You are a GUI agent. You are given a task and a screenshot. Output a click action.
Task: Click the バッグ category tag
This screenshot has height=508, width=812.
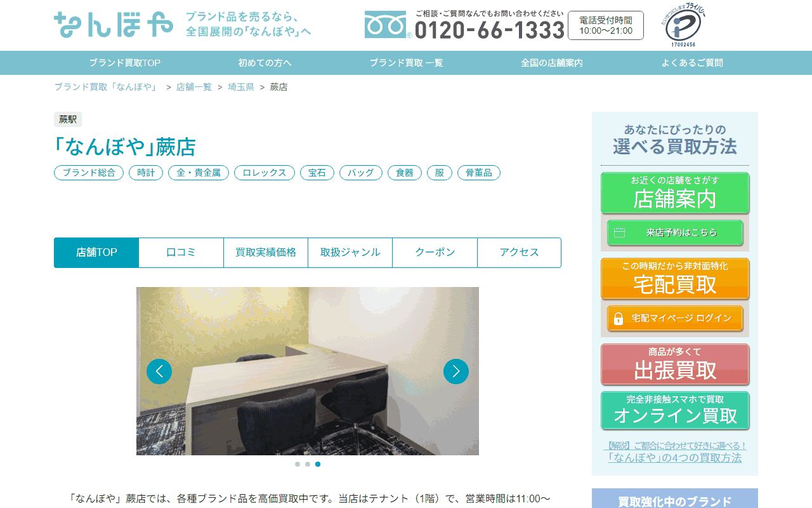click(361, 173)
